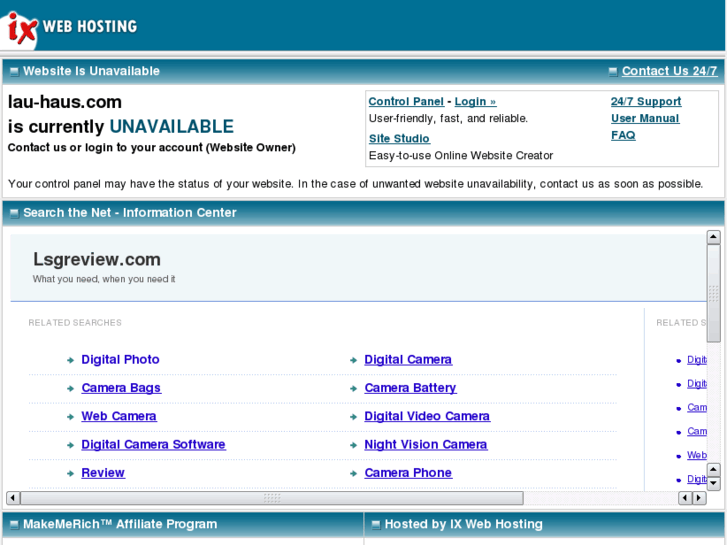This screenshot has height=545, width=727.
Task: Open Camera Battery related search
Action: 410,388
